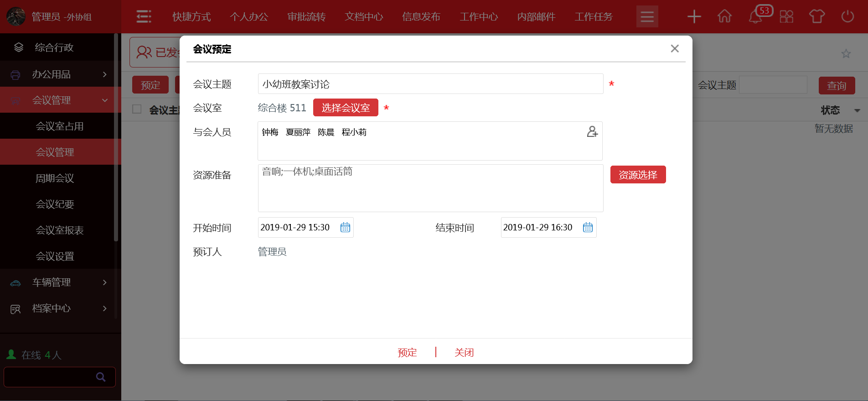Image resolution: width=868 pixels, height=401 pixels.
Task: Toggle the select-all checkbox in table header
Action: point(137,109)
